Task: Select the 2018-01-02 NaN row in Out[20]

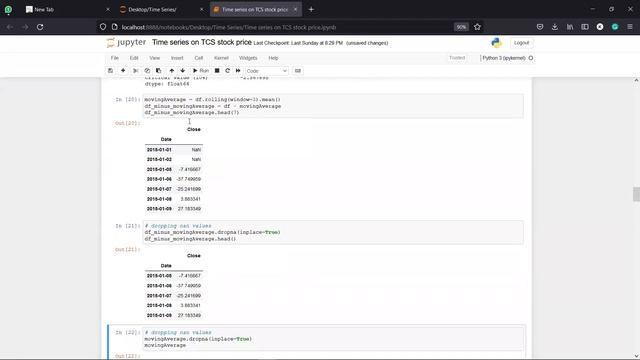Action: click(x=174, y=160)
